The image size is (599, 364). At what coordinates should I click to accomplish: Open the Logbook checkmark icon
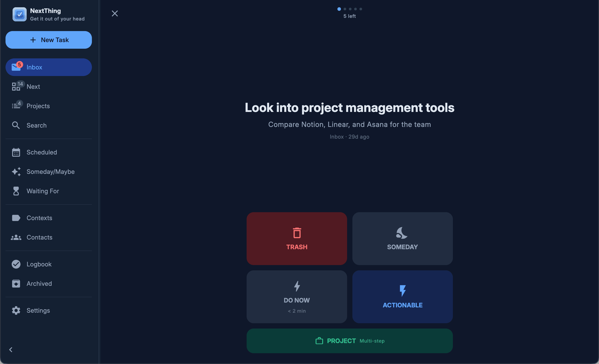click(x=16, y=264)
